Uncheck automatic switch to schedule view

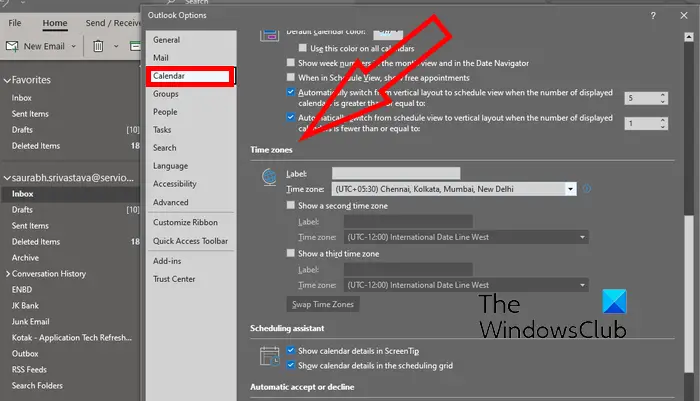coord(291,92)
